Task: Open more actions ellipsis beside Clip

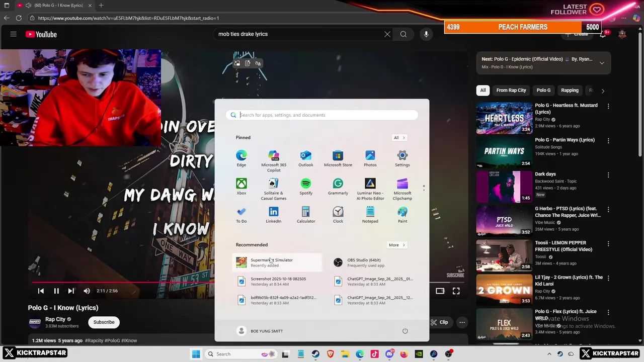Action: coord(462,322)
